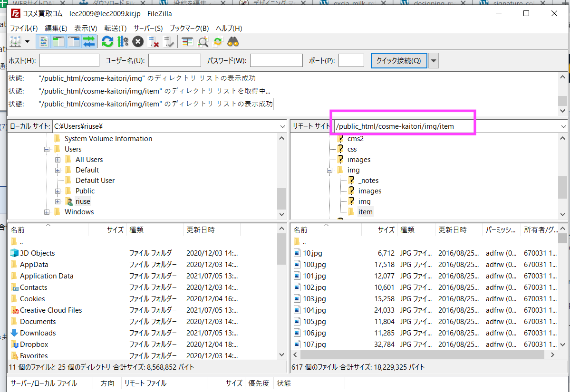Open the Site Manager icon
Screen dimensions: 570x392
click(15, 42)
